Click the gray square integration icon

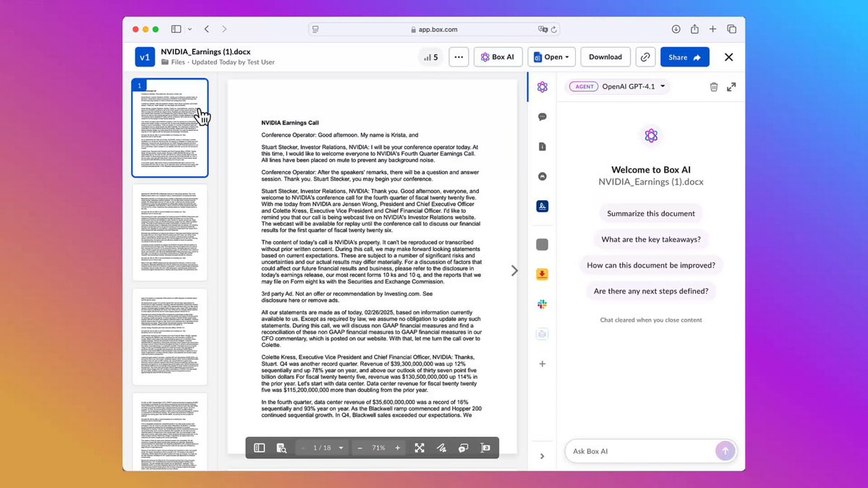(542, 245)
